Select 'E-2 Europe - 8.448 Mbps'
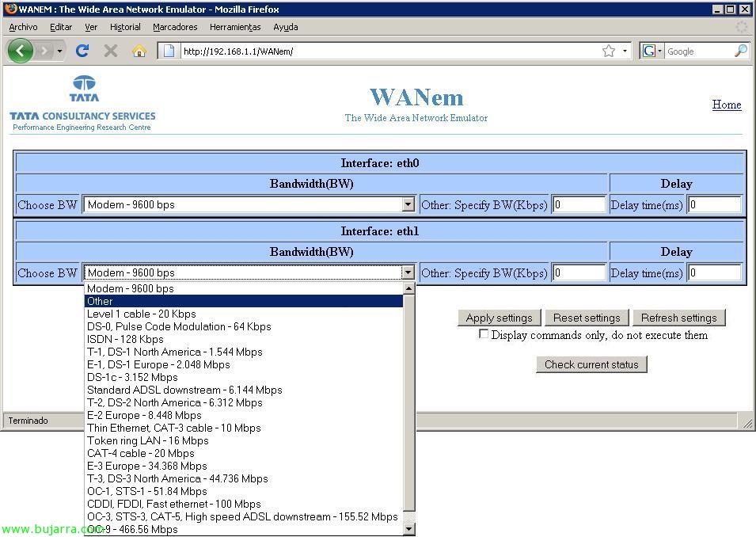Image resolution: width=756 pixels, height=537 pixels. click(x=244, y=415)
